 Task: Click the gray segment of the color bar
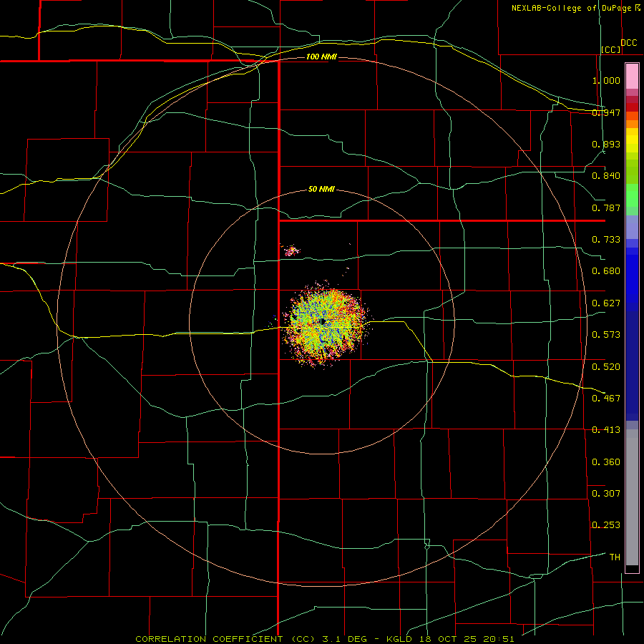[632, 497]
